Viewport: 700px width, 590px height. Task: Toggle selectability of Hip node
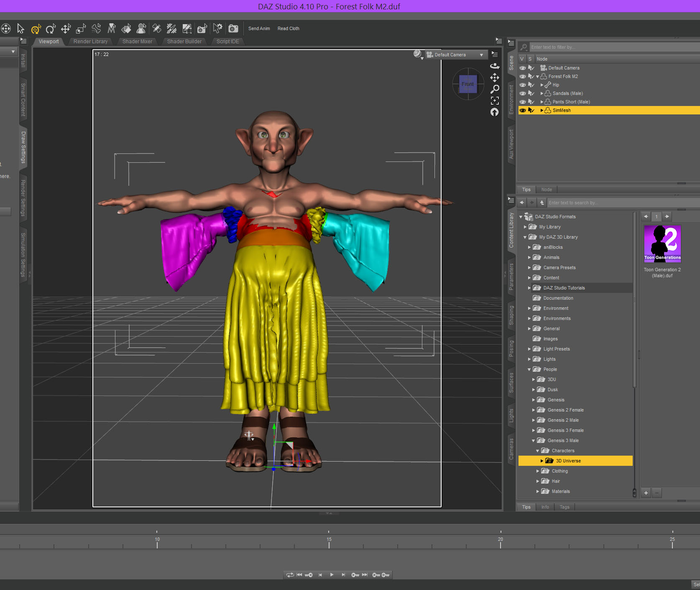[x=531, y=85]
